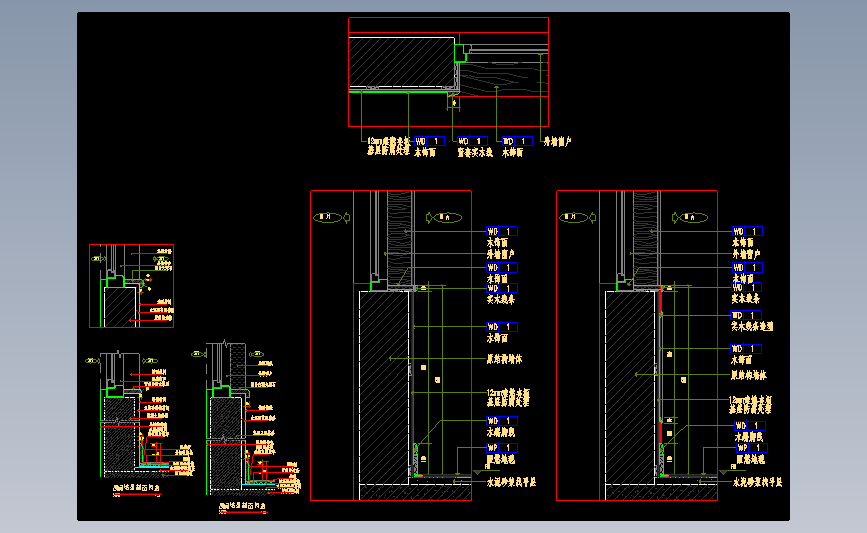Select the hatched wall block in top detail
The height and width of the screenshot is (533, 867).
click(402, 62)
